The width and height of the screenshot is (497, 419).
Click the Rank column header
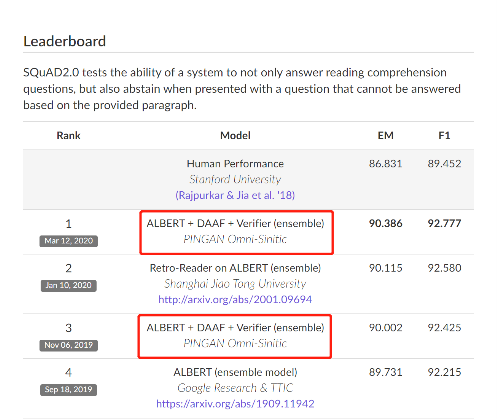tap(68, 135)
